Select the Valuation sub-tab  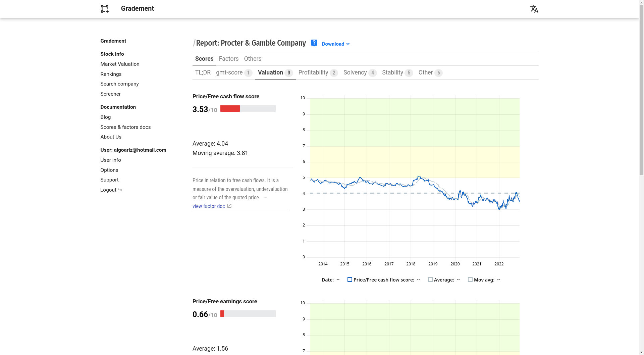[275, 72]
